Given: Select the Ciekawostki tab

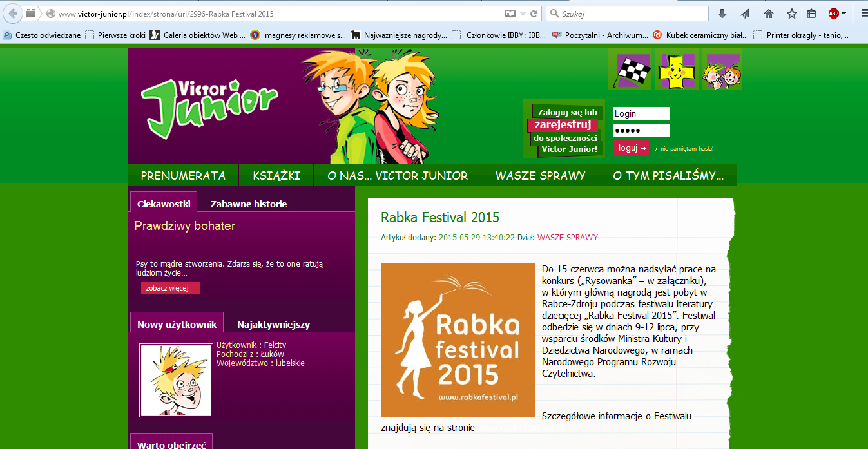Looking at the screenshot, I should tap(164, 204).
